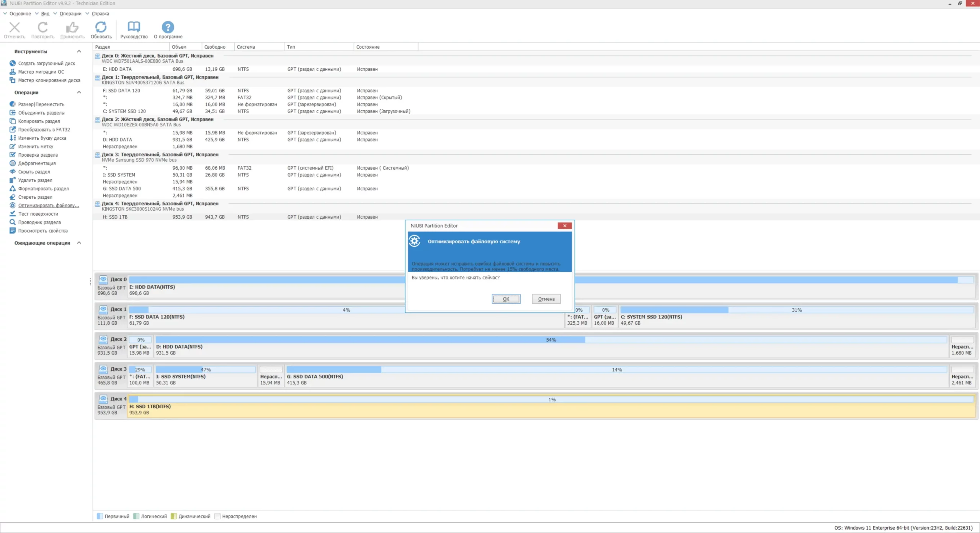Open Проводник раздела explorer
Image resolution: width=980 pixels, height=533 pixels.
click(x=40, y=222)
